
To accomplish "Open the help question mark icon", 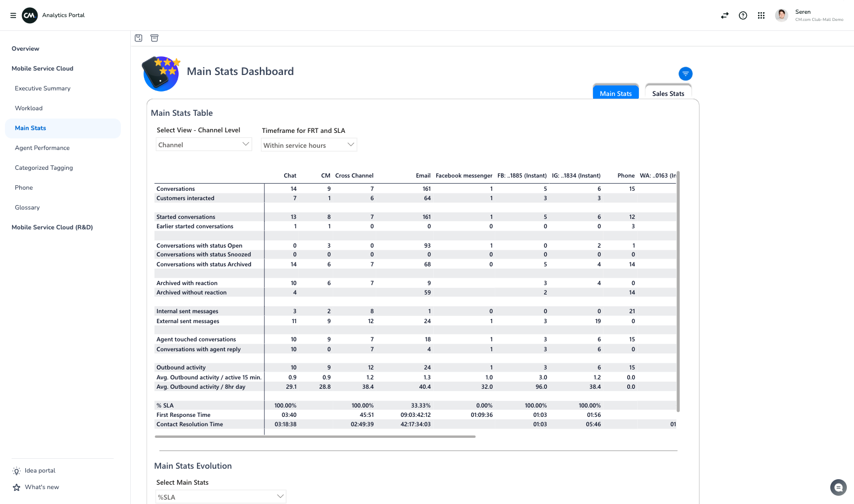I will 743,15.
